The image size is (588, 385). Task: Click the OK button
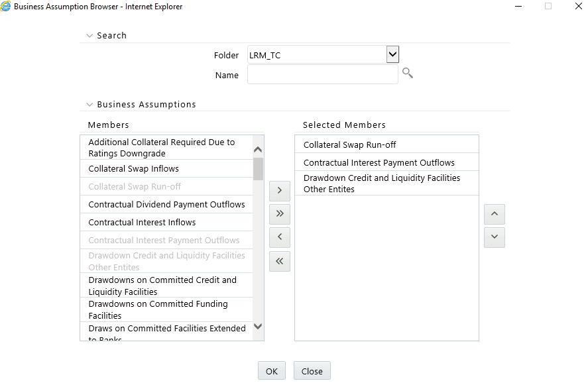271,370
